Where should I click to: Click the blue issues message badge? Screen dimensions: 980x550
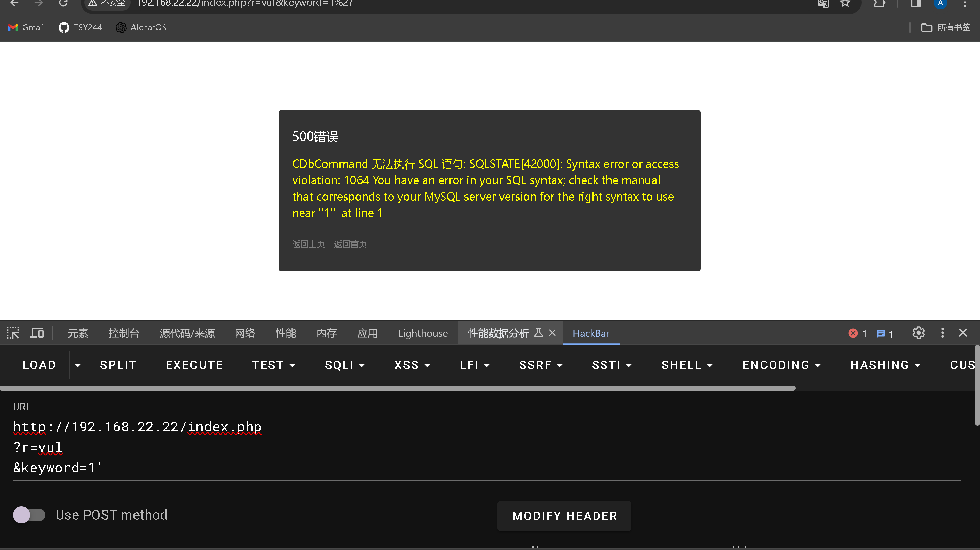[x=885, y=333]
